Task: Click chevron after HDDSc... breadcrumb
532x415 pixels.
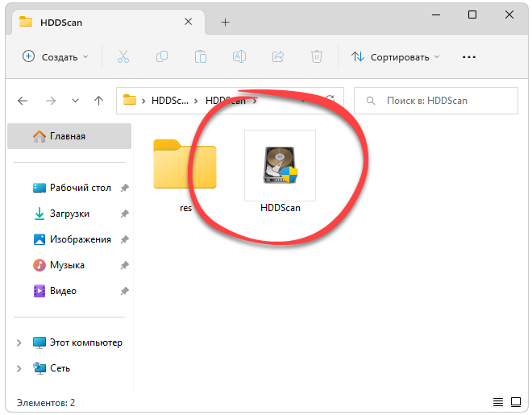Action: click(x=196, y=101)
